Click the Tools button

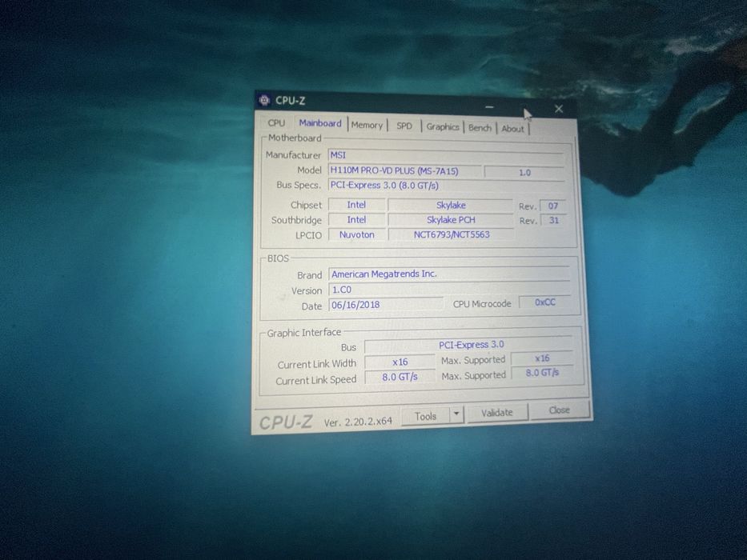425,416
